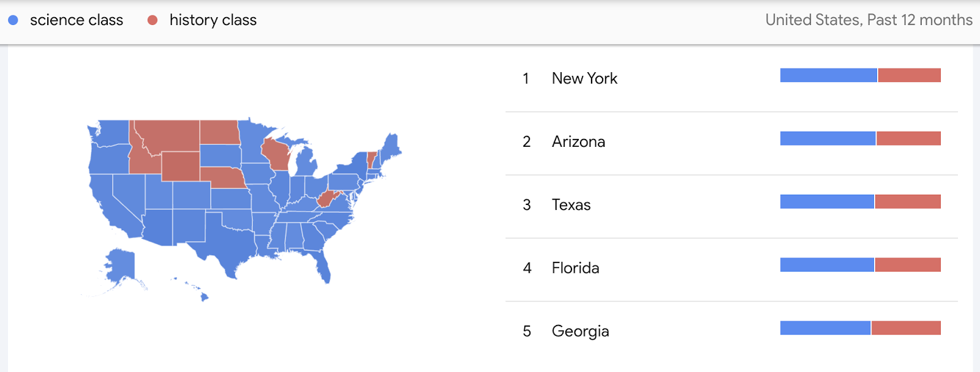Click Georgia's blue science class bar segment
Screen dimensions: 980x372
click(825, 328)
